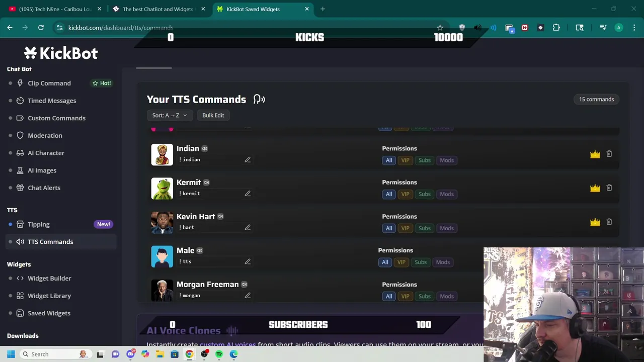Toggle VIP permission for Kermit
The height and width of the screenshot is (362, 644).
(405, 194)
